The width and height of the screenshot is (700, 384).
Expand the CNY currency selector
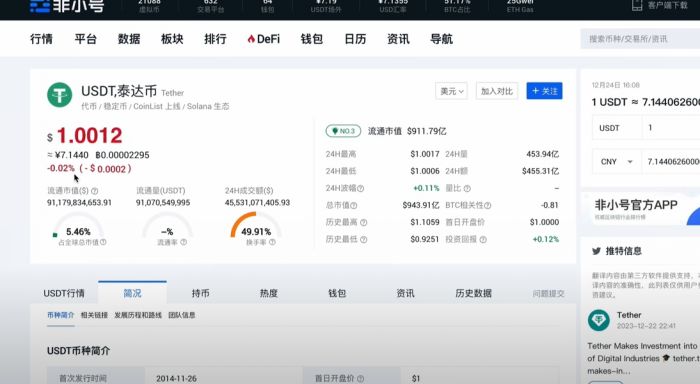(x=617, y=162)
